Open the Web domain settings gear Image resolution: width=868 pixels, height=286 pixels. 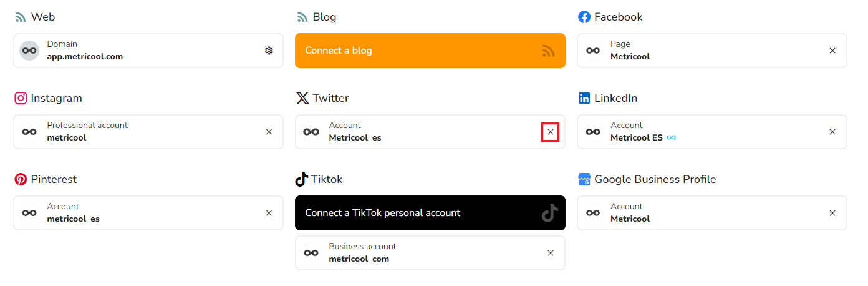tap(269, 51)
